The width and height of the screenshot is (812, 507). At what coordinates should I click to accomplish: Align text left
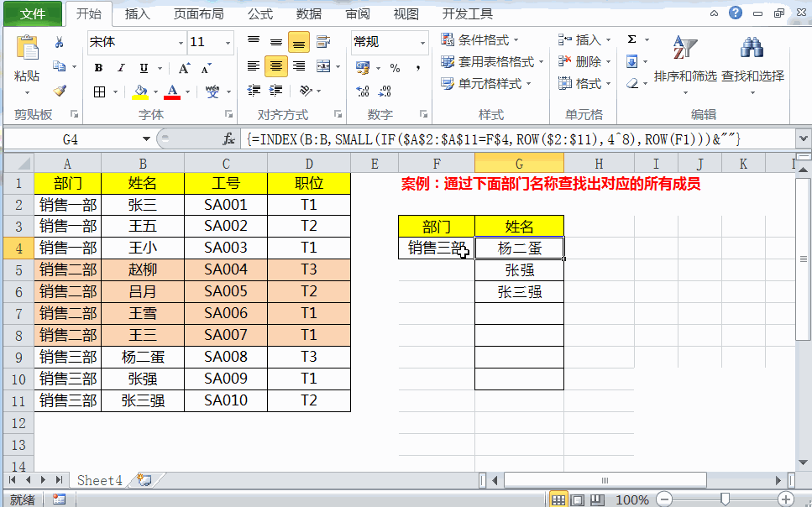(x=254, y=66)
